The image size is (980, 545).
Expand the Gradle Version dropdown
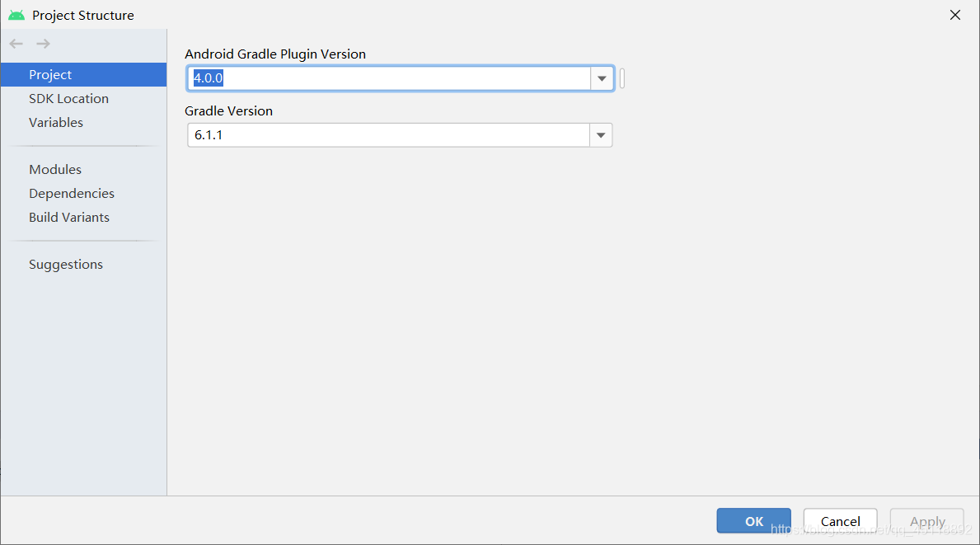601,134
